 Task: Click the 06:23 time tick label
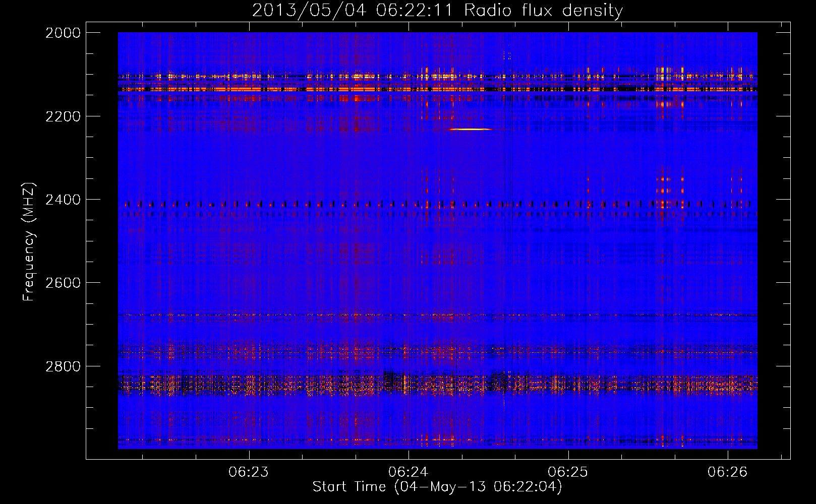point(249,472)
